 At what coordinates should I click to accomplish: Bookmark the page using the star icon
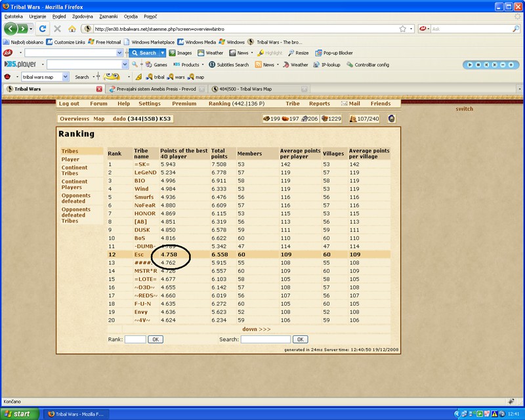[x=402, y=29]
